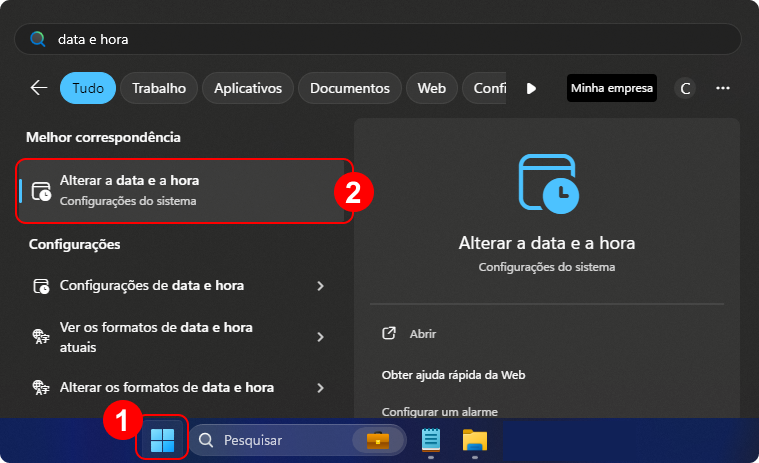Screen dimensions: 759x463
Task: Click Configurações do sistema text in preview
Action: [547, 267]
